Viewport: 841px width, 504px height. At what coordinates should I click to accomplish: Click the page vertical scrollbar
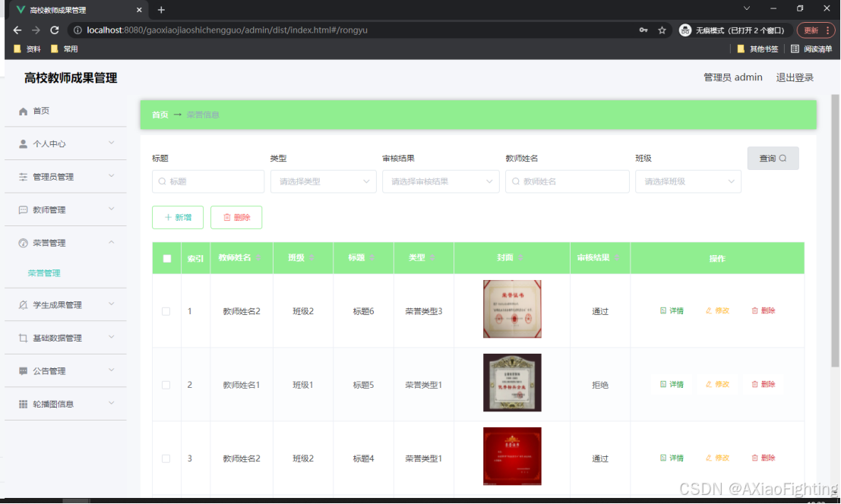pos(835,231)
